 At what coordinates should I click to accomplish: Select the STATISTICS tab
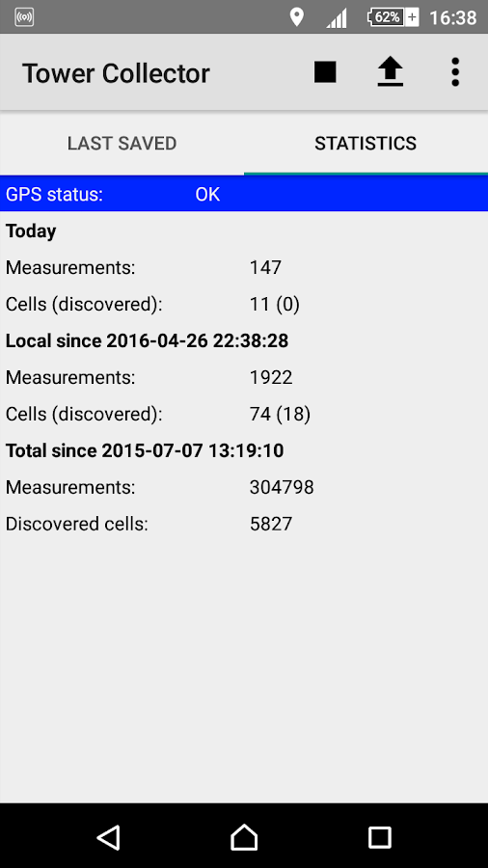pos(366,144)
